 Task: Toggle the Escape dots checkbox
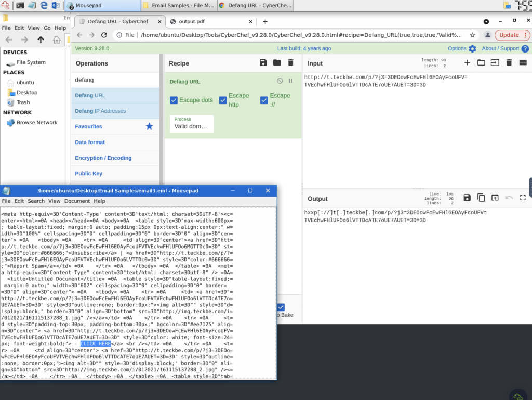point(174,100)
